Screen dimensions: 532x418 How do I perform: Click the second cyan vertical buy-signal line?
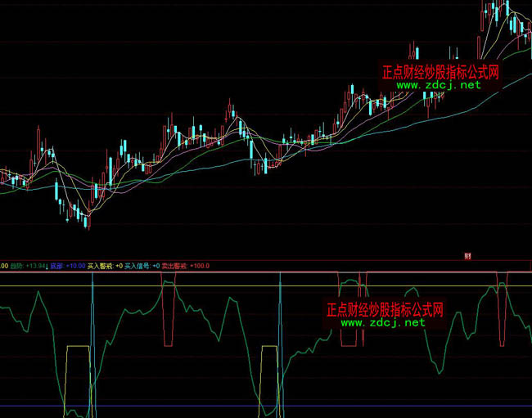(280, 344)
